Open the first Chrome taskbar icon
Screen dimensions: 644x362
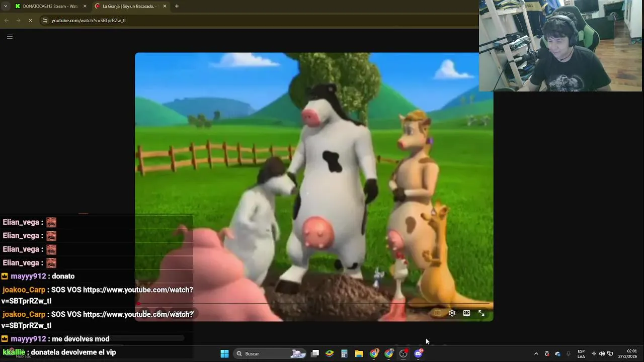pos(374,353)
